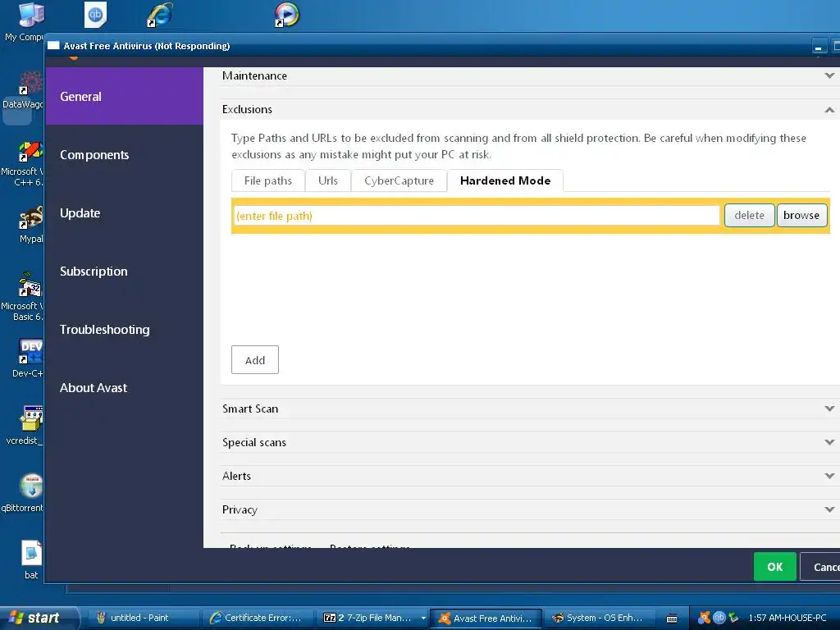Switch to Certificate Error browser taskbar item

(256, 618)
